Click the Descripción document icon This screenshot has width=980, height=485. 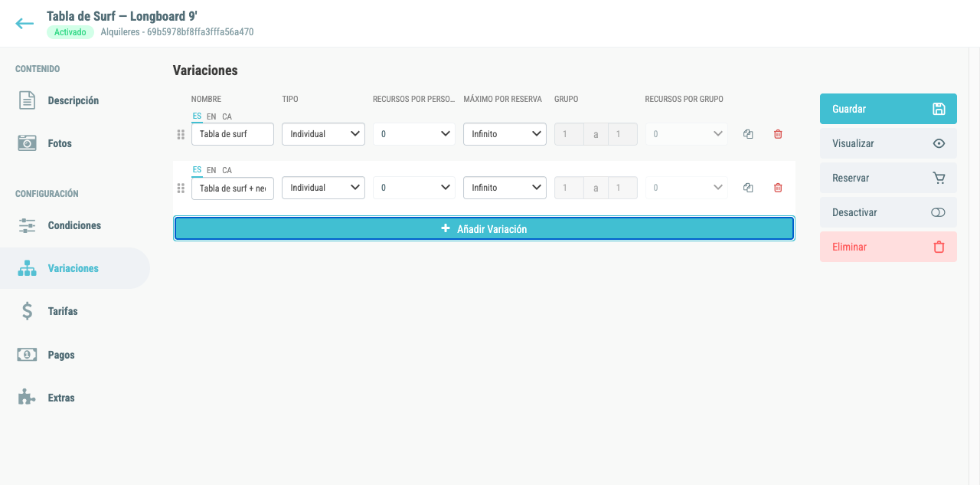click(x=27, y=100)
